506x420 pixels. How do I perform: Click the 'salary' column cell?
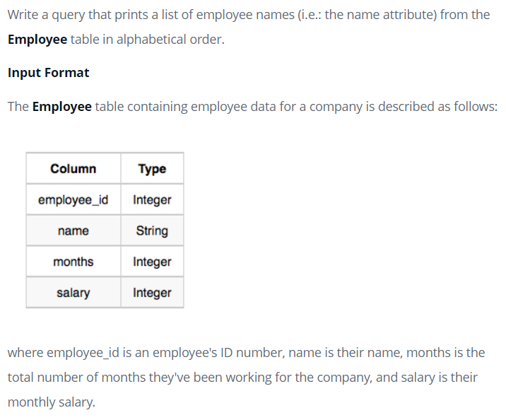(73, 293)
